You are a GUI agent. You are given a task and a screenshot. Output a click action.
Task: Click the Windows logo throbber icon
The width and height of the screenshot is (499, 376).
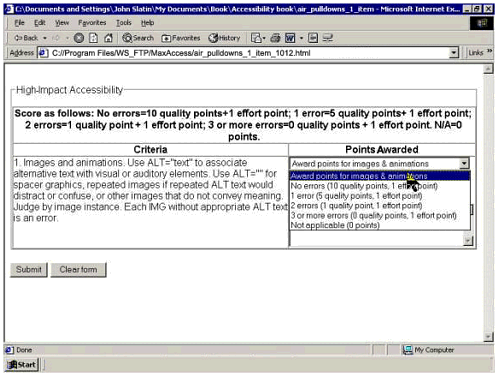coord(482,23)
